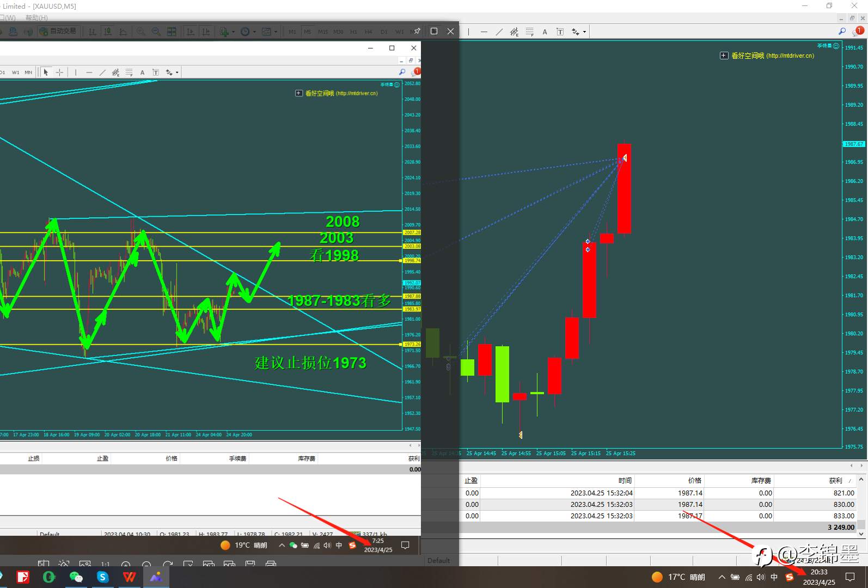Choose equidistant channel tool in inner window
The height and width of the screenshot is (588, 868).
(x=115, y=72)
